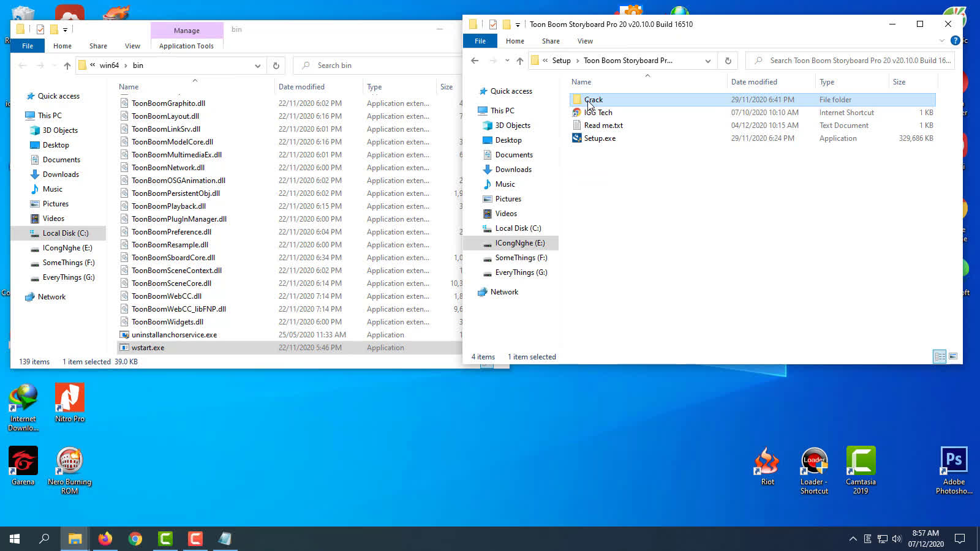
Task: Open Firefox from the taskbar
Action: tap(105, 539)
